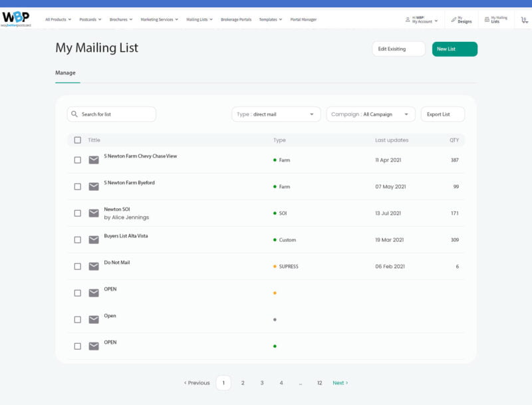Open the Newton SOI list title
Screen dimensions: 532x405
point(117,209)
